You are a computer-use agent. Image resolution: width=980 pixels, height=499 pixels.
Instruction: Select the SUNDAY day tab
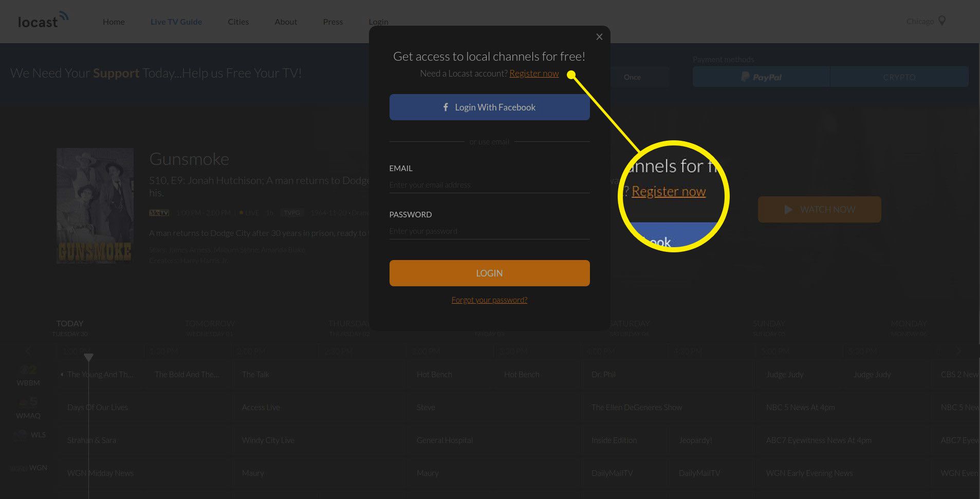click(x=769, y=327)
